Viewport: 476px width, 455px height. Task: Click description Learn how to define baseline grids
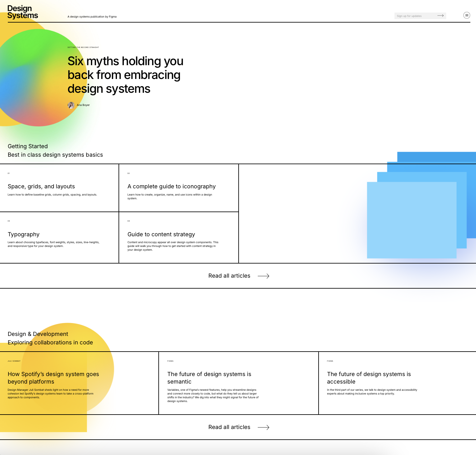point(52,195)
